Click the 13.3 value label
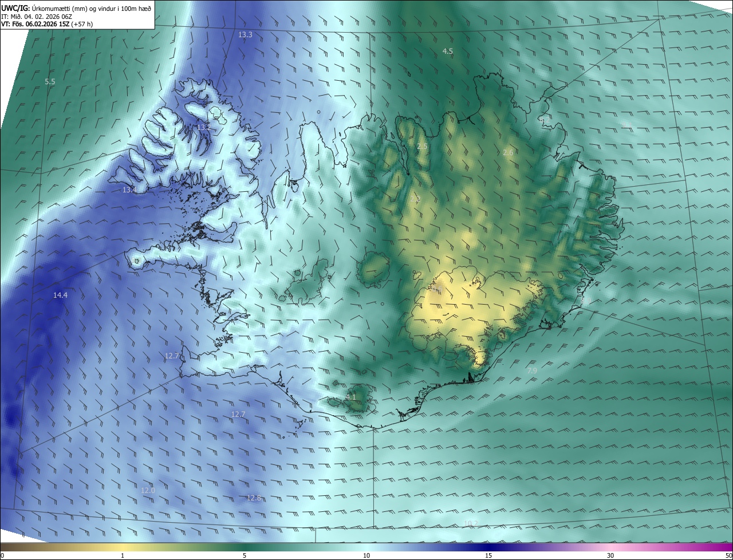 click(245, 35)
